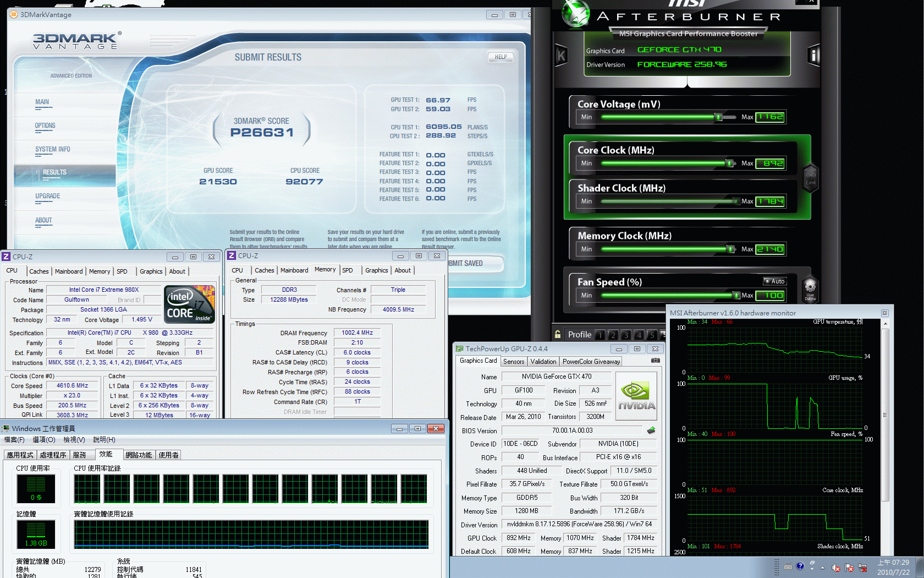
Task: Switch to 網路功能 tab in Task Manager
Action: pos(139,455)
